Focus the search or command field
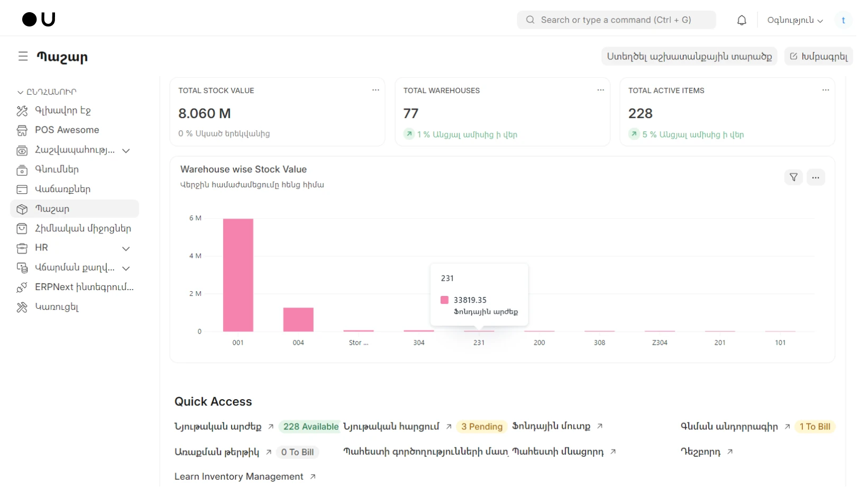 coord(616,20)
